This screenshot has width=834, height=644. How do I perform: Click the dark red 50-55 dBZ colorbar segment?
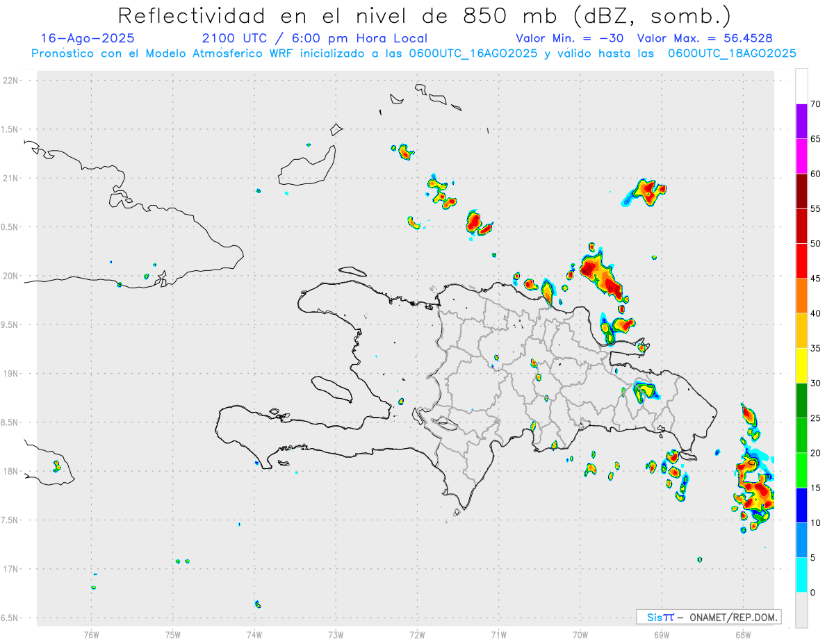coord(801,226)
